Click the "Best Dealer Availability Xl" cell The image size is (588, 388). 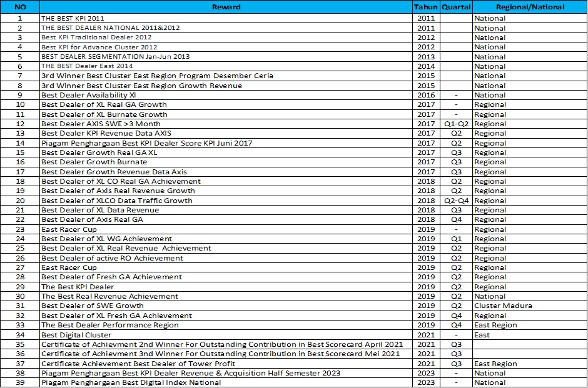point(88,95)
